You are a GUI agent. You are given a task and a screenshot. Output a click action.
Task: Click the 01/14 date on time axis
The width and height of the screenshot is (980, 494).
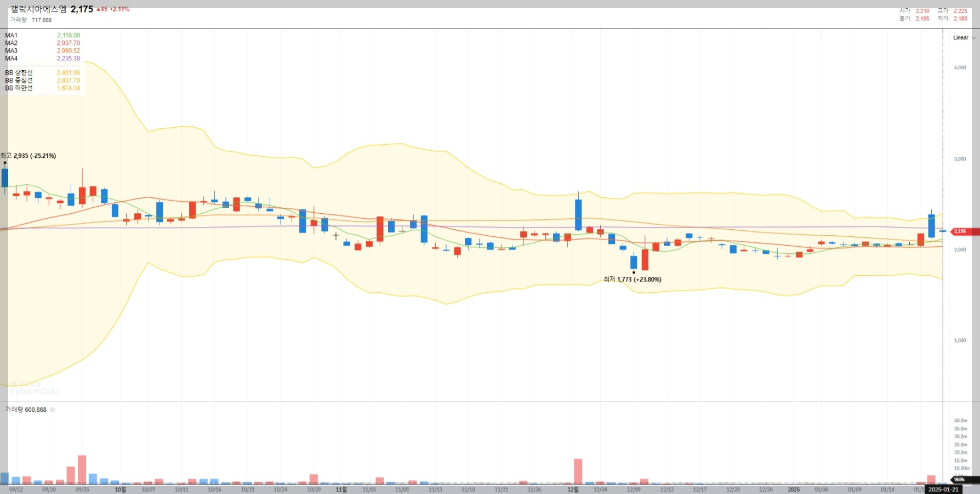coord(887,490)
